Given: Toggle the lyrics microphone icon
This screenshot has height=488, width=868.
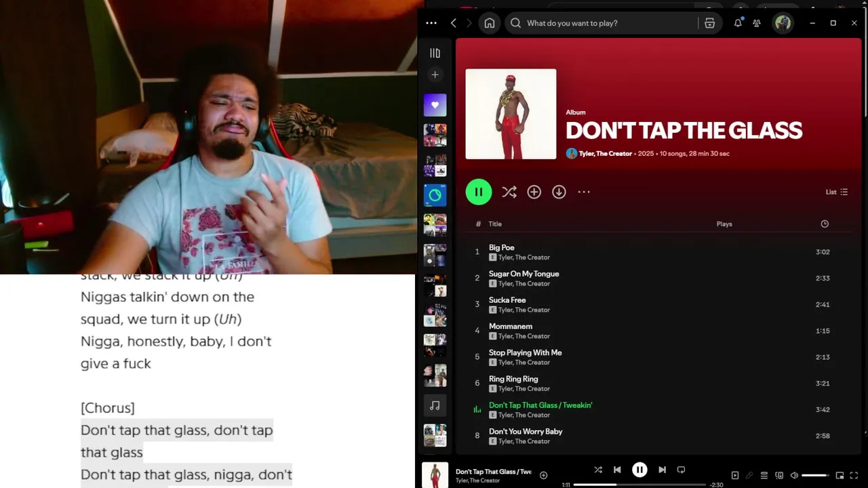Looking at the screenshot, I should [x=749, y=475].
